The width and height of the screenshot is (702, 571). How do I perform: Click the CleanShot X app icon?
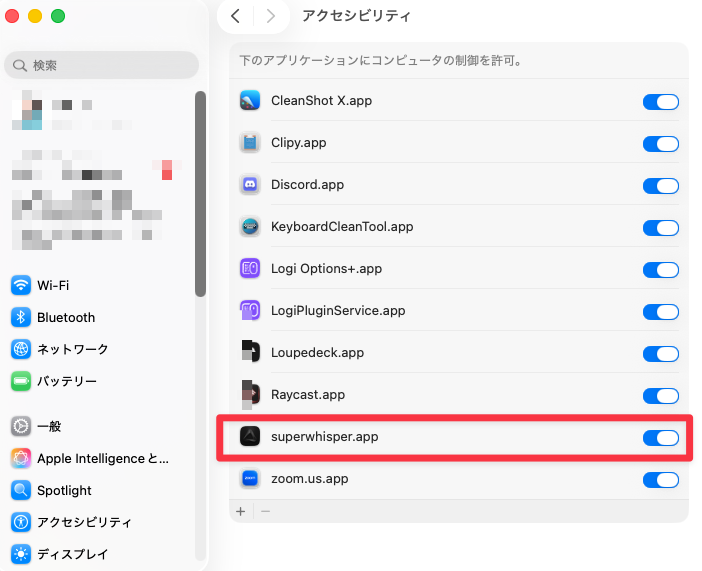(250, 100)
